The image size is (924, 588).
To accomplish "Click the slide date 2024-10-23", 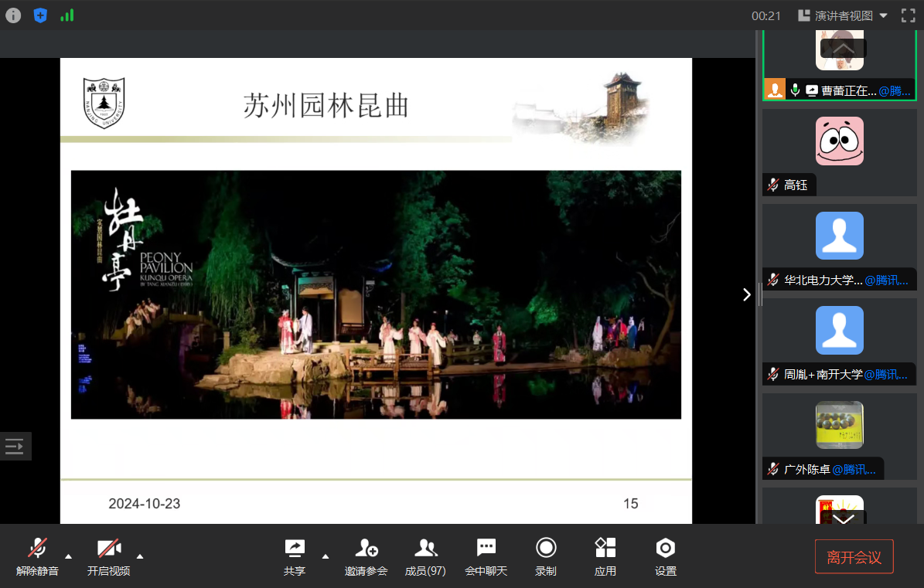I will click(x=145, y=504).
